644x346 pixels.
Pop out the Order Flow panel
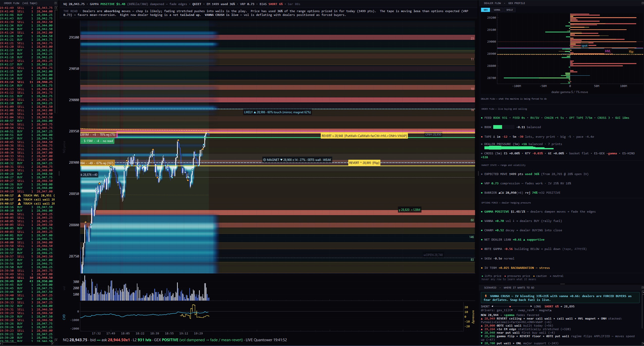point(56,3)
